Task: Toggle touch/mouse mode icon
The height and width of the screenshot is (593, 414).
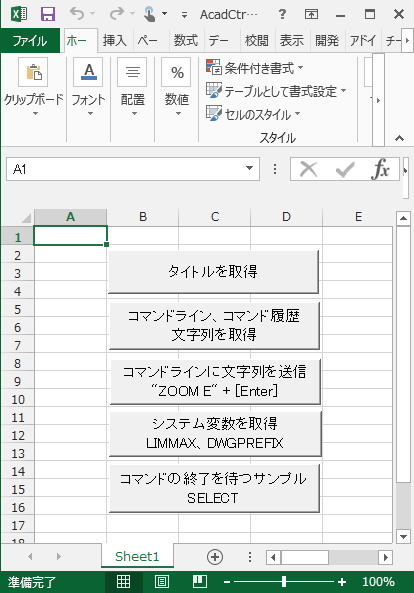Action: (x=150, y=14)
